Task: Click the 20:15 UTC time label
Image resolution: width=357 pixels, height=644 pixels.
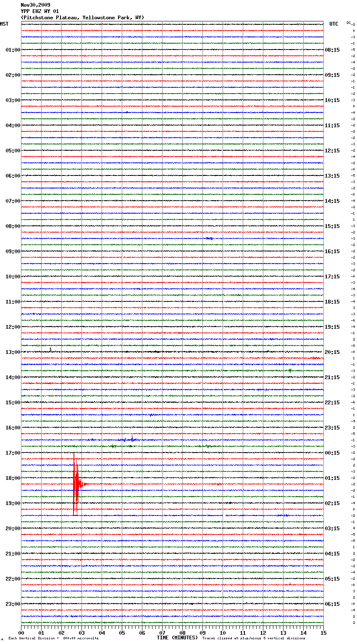Action: (x=332, y=352)
